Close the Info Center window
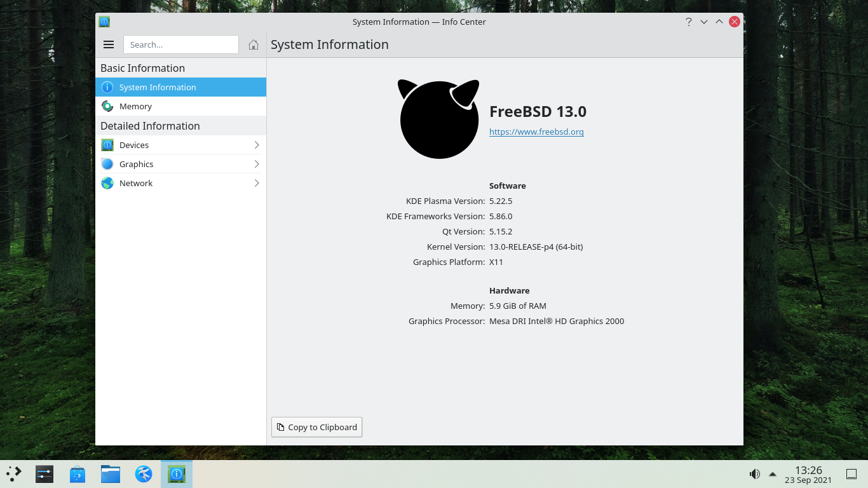 (x=735, y=22)
